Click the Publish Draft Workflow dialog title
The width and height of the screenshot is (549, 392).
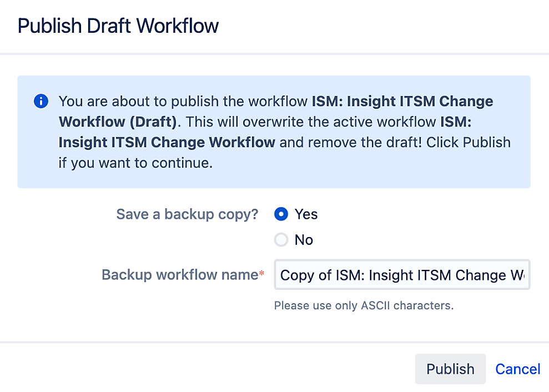[118, 26]
